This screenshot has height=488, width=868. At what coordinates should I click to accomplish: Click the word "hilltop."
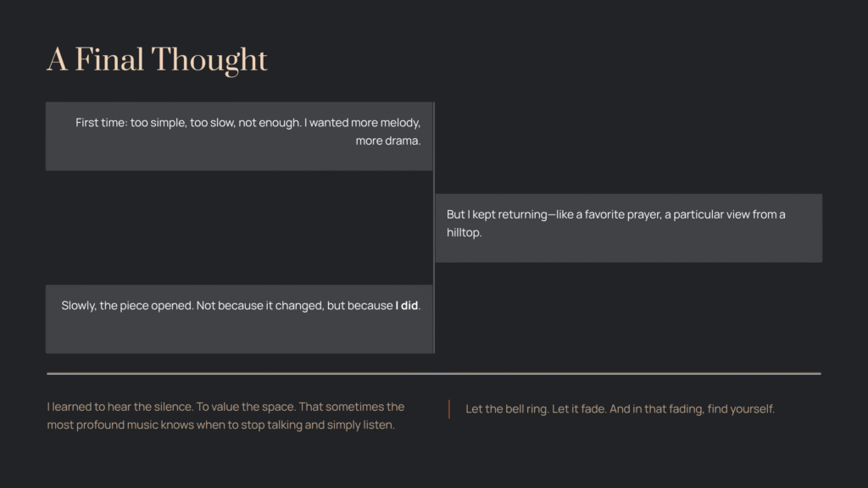pos(464,232)
